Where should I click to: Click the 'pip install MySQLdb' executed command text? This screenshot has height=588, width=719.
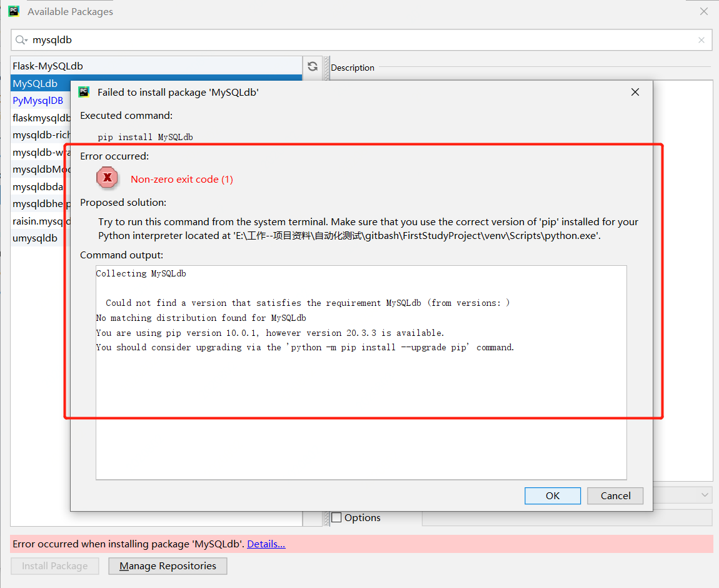pyautogui.click(x=145, y=137)
